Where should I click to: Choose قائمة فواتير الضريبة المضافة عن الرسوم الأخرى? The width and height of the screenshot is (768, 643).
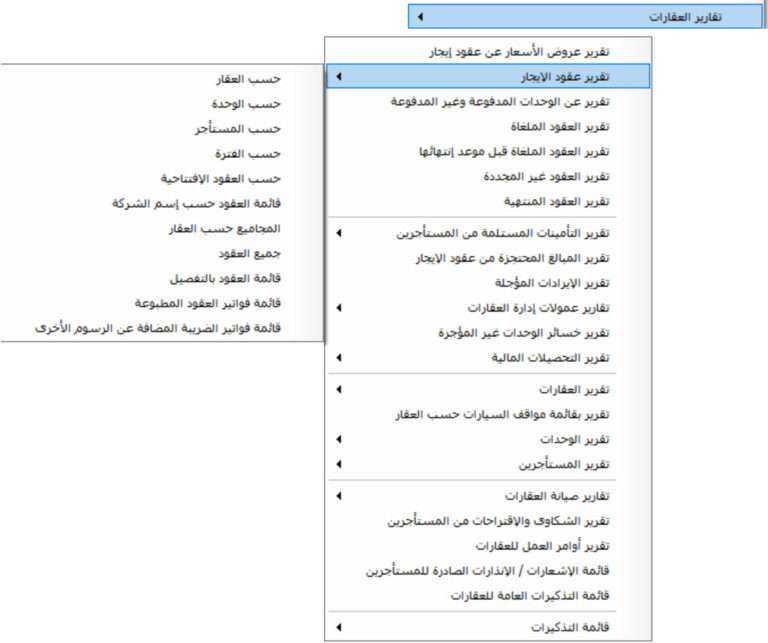(x=162, y=328)
